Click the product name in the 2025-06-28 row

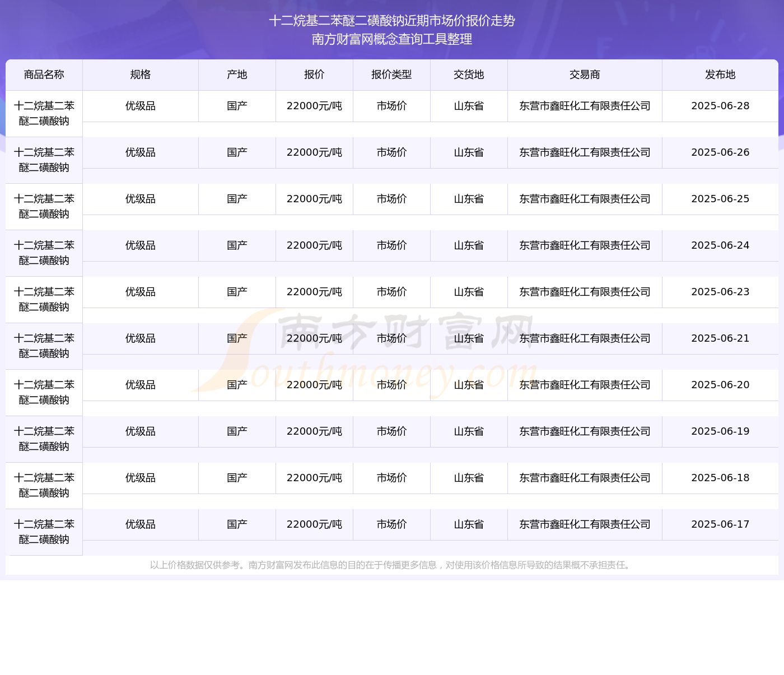[44, 114]
